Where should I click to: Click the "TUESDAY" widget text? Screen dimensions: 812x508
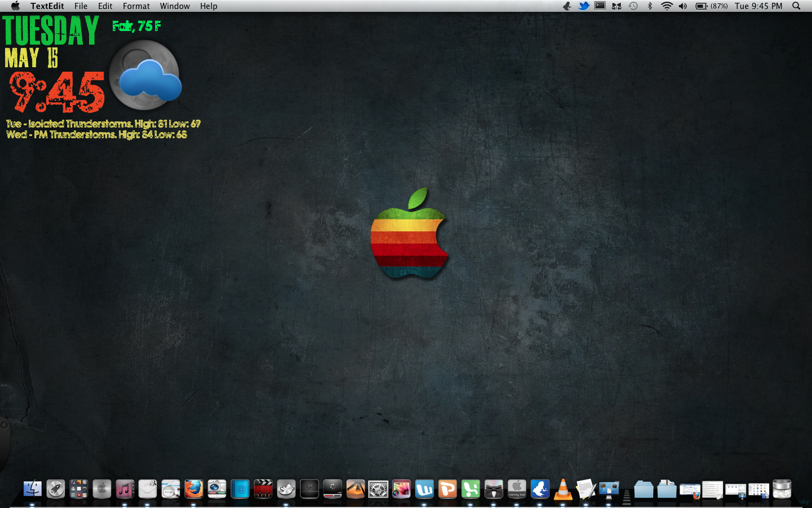click(x=51, y=30)
